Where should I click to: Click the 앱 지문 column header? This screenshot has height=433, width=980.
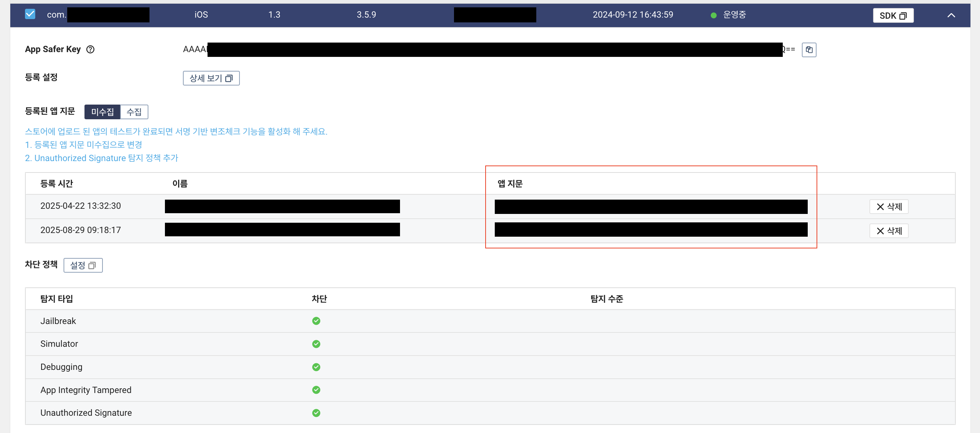point(510,184)
